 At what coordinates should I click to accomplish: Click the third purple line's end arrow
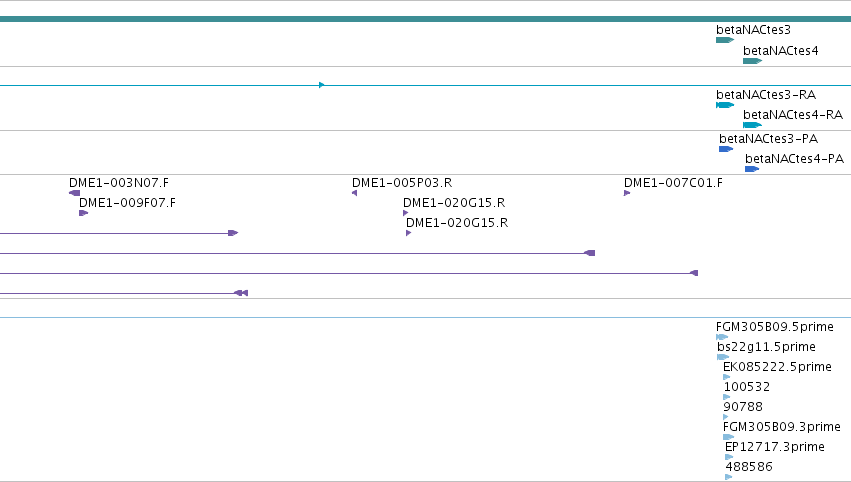694,273
